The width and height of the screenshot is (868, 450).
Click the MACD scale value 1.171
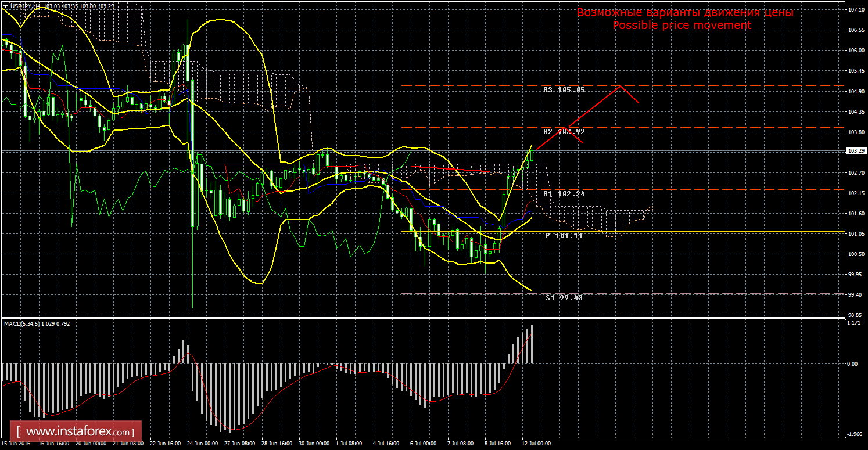pos(855,322)
